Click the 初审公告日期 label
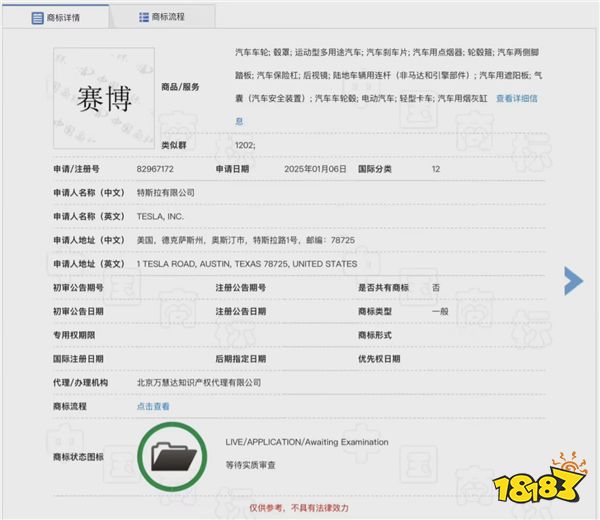The width and height of the screenshot is (600, 520). coord(78,311)
